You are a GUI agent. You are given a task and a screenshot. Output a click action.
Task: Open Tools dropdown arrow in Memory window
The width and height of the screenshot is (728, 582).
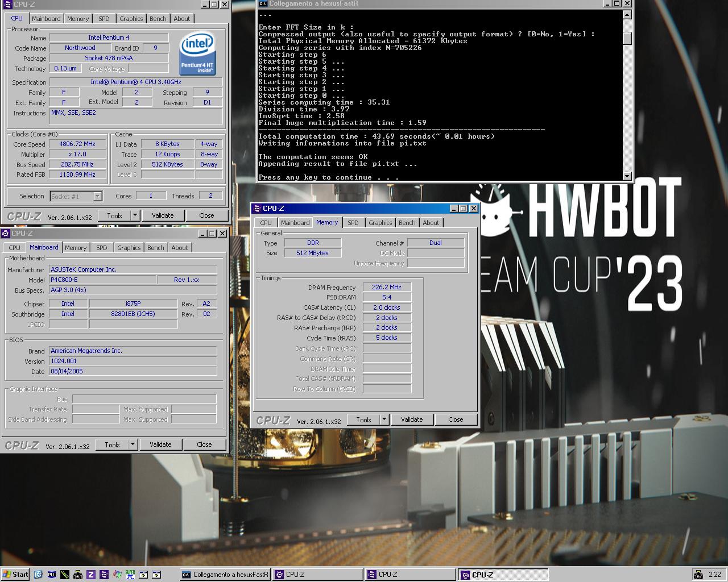point(384,419)
